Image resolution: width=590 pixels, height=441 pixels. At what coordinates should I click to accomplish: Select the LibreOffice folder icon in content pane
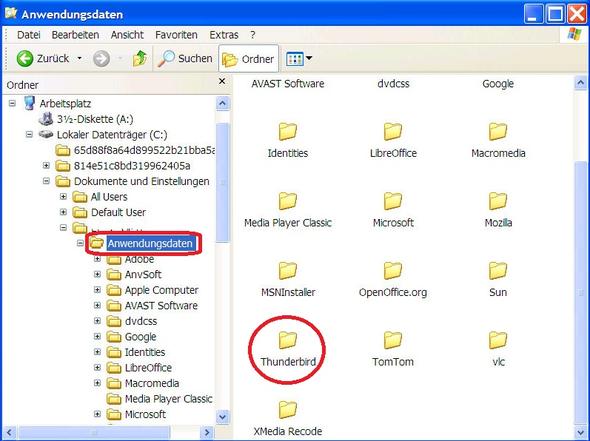point(393,131)
